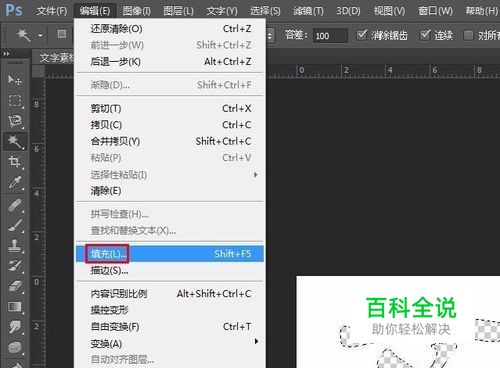500x368 pixels.
Task: Select the Eraser tool
Action: [x=15, y=286]
